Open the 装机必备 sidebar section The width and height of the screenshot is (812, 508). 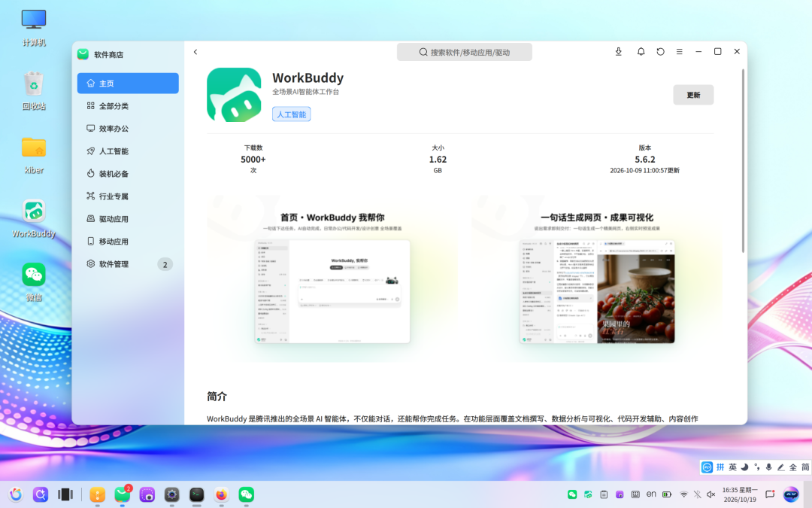pyautogui.click(x=128, y=174)
